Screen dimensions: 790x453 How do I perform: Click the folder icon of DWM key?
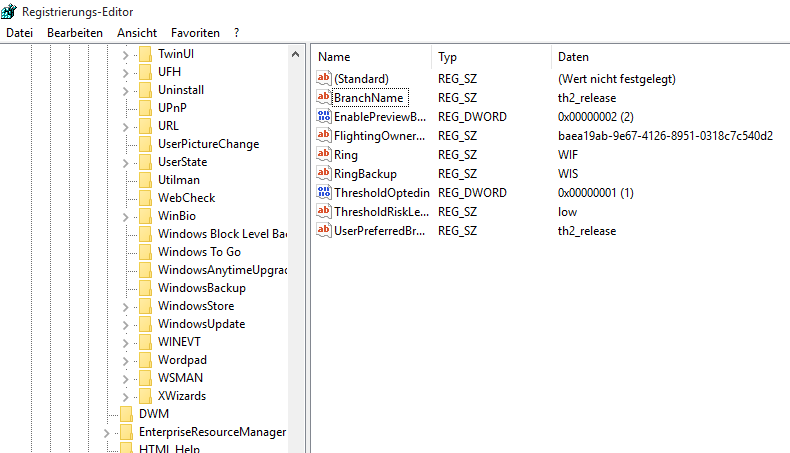click(x=126, y=414)
